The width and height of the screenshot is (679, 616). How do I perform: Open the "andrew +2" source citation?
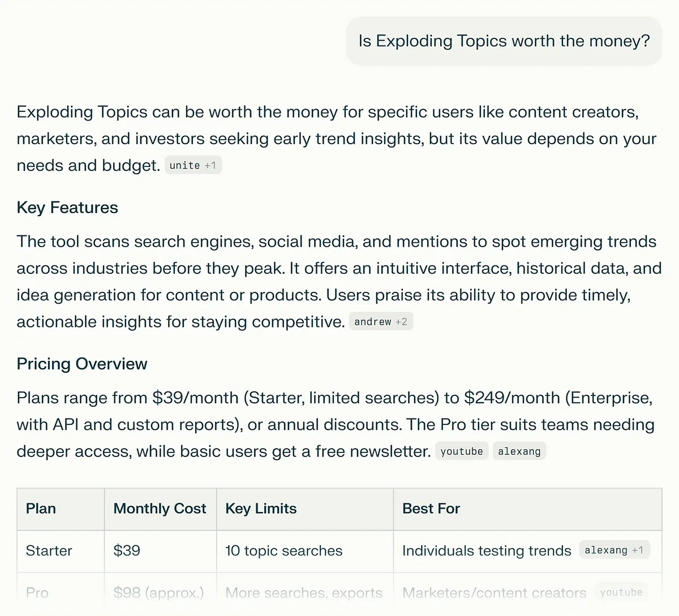pyautogui.click(x=381, y=321)
